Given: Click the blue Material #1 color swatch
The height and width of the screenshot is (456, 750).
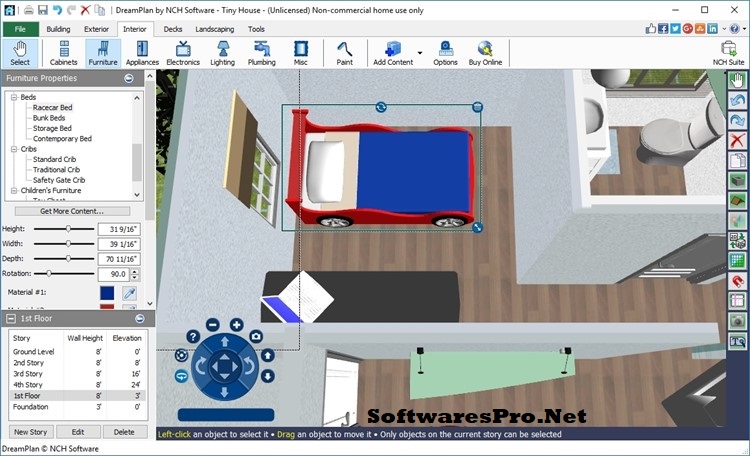Looking at the screenshot, I should click(107, 292).
